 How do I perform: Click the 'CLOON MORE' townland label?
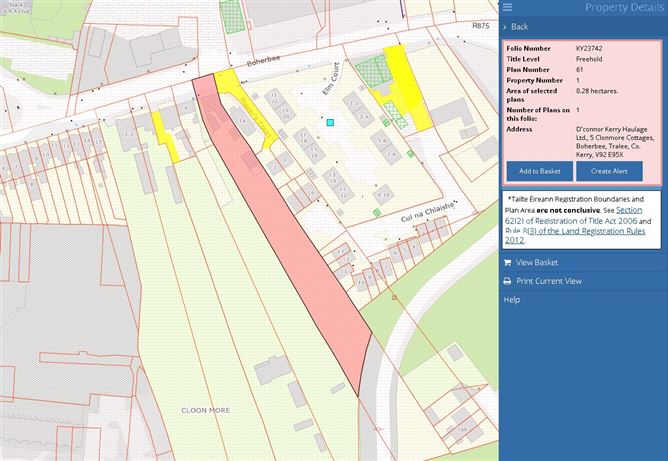[205, 410]
